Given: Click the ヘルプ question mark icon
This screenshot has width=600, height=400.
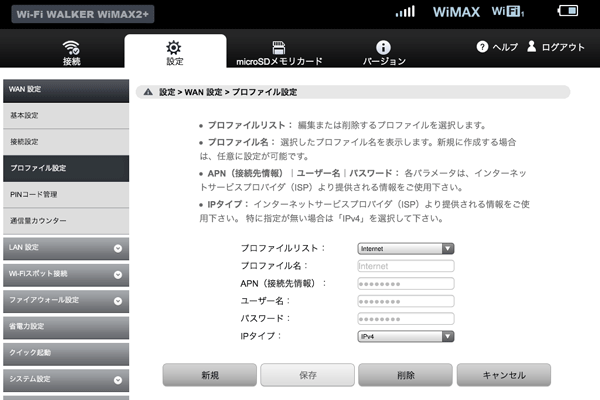Looking at the screenshot, I should (482, 47).
